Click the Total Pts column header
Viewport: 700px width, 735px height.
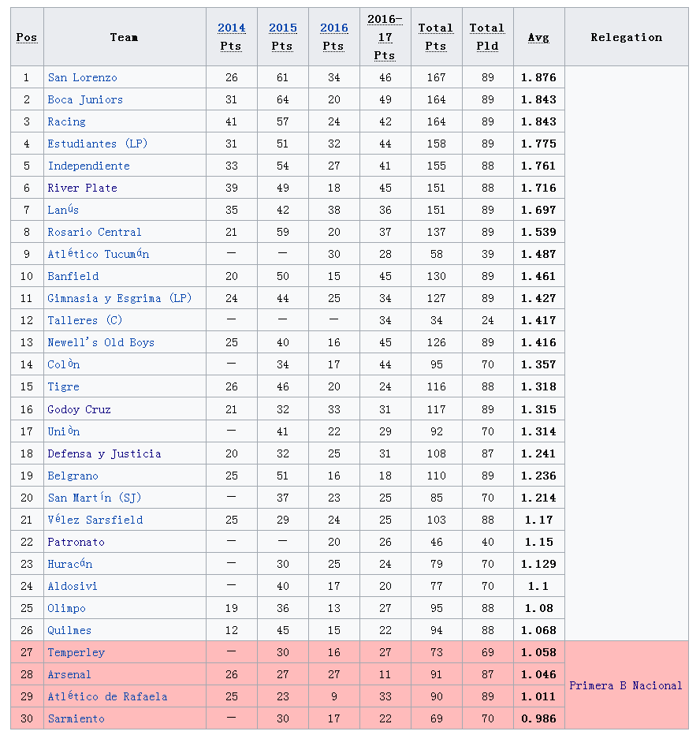click(436, 37)
